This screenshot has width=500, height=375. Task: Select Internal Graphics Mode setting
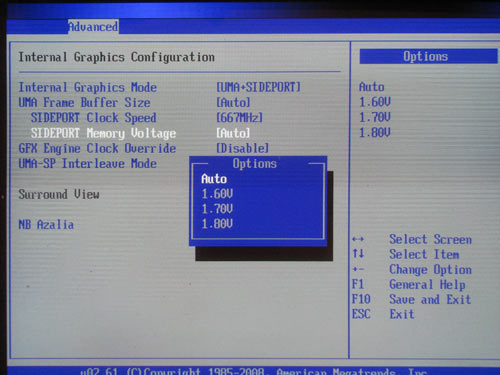[88, 87]
